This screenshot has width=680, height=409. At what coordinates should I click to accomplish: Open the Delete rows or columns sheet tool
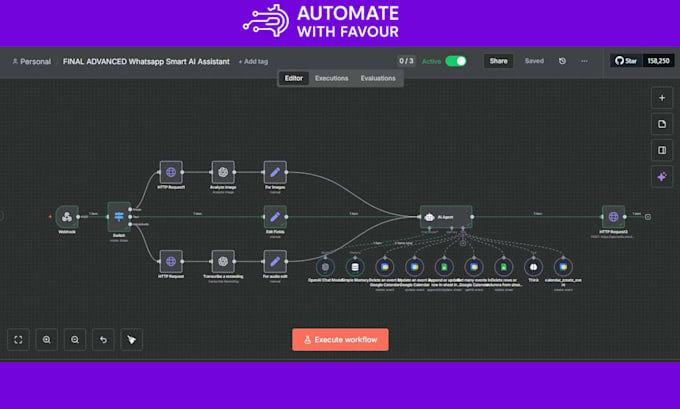click(503, 267)
